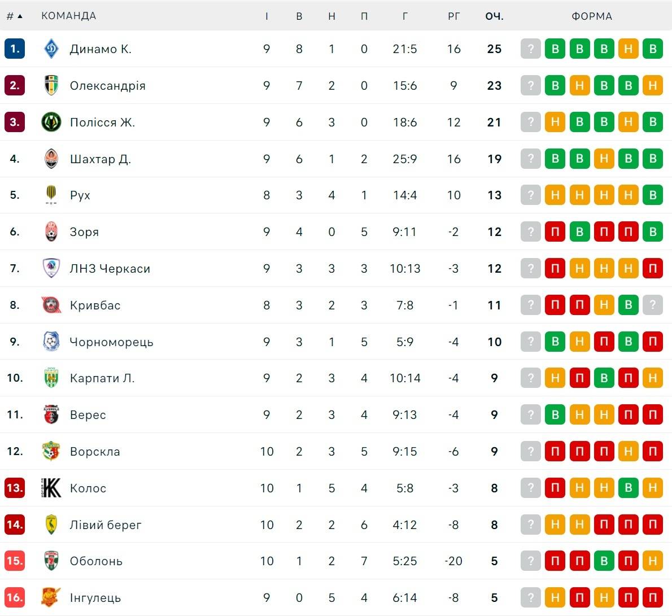672x616 pixels.
Task: Open Динамо К. orange Н form badge
Action: point(629,49)
